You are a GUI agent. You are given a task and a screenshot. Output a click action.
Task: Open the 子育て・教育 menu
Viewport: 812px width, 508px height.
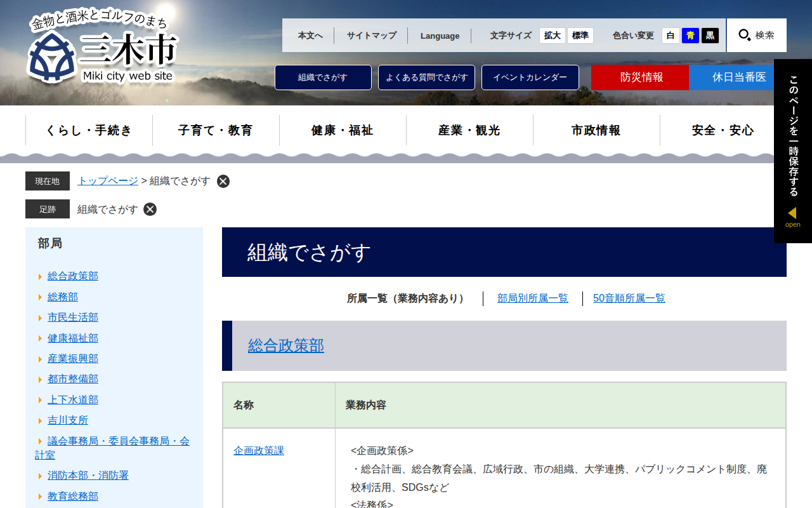[216, 130]
